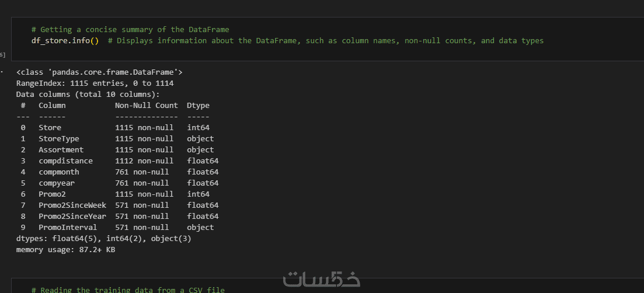Viewport: 644px width, 293px height.
Task: Click the 'Data columns (total 10 columns)' line
Action: (88, 95)
